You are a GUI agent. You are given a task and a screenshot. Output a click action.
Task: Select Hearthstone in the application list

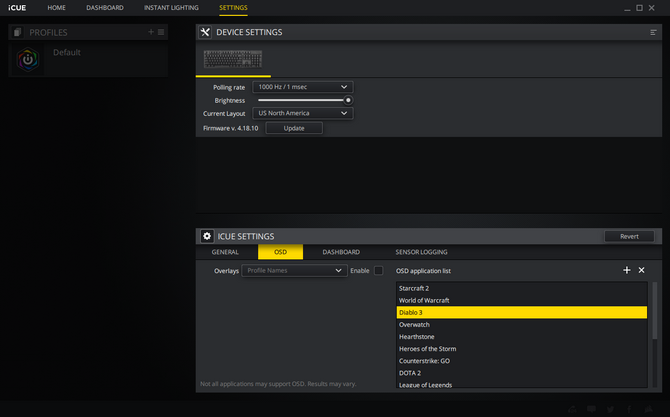pyautogui.click(x=521, y=337)
